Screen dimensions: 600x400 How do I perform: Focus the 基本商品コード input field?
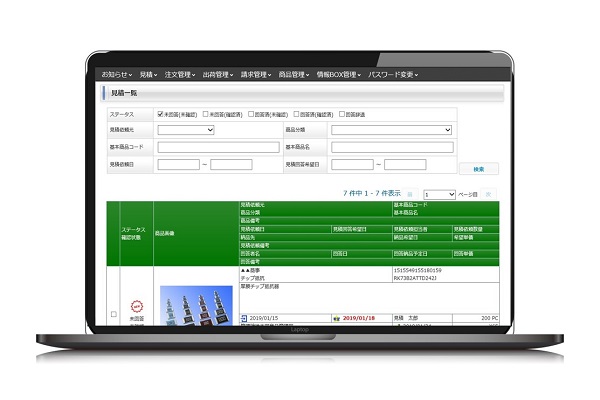pyautogui.click(x=218, y=147)
